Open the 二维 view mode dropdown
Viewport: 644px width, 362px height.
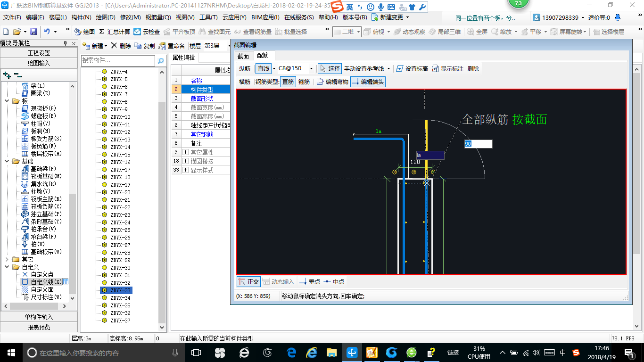point(359,32)
